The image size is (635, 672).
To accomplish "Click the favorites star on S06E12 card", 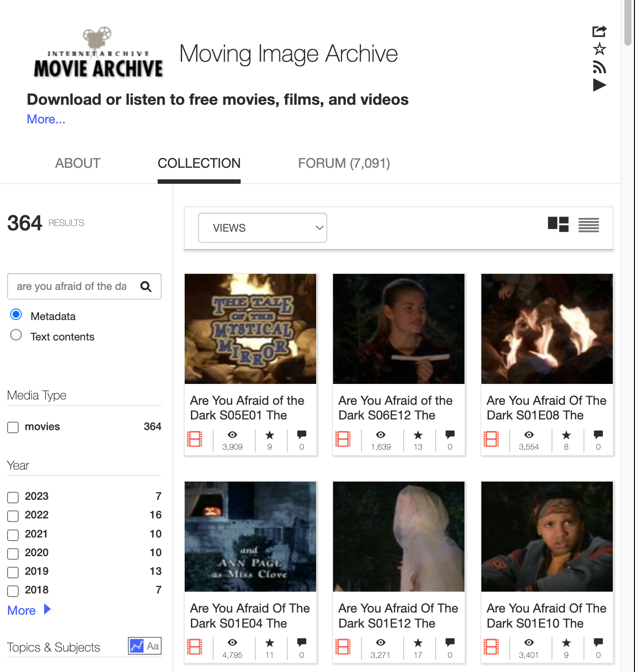I will point(418,435).
